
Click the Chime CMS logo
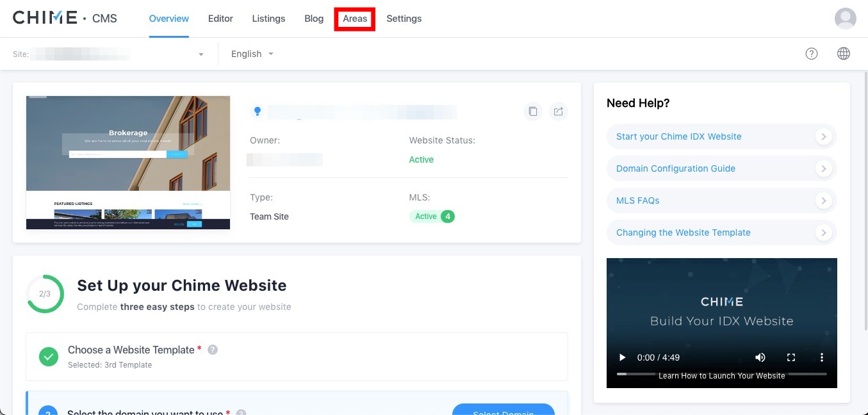[x=65, y=19]
